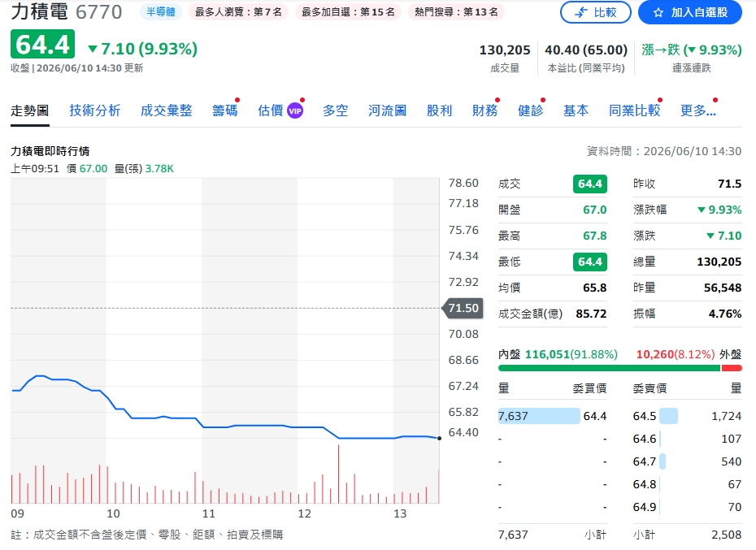Image resolution: width=756 pixels, height=550 pixels.
Task: Click the 振幅 4.76% value
Action: 725,314
